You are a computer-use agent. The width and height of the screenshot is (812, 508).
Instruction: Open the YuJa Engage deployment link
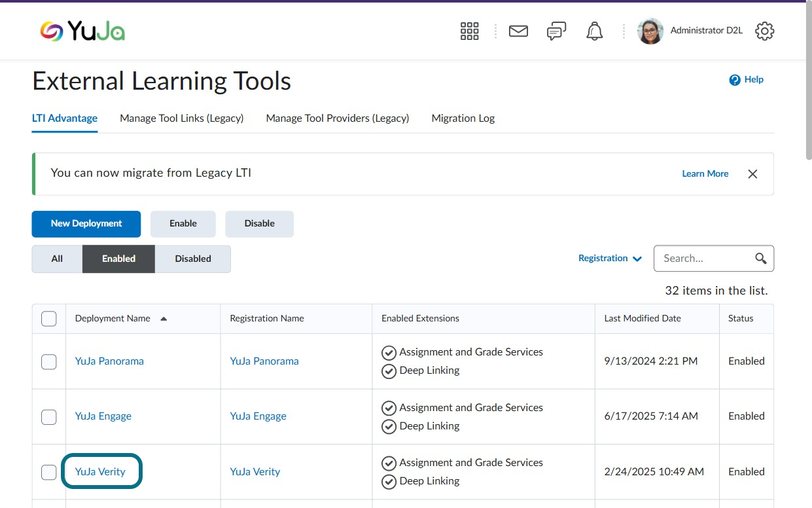103,416
